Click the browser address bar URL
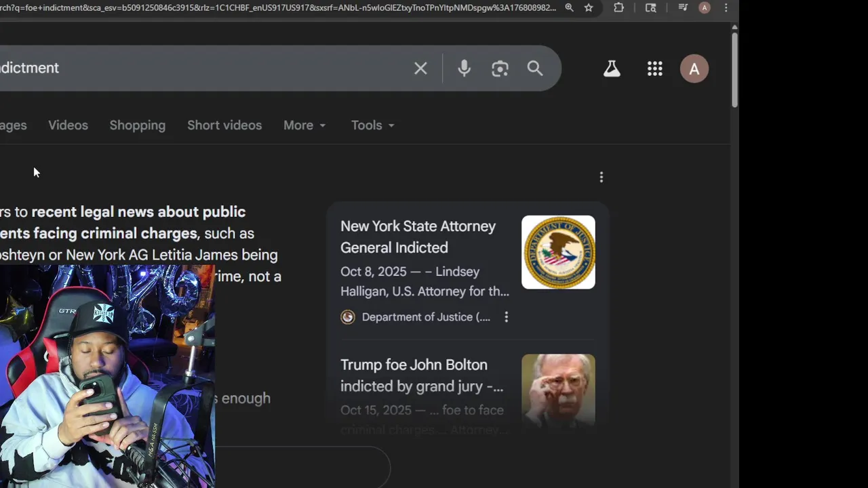 [x=277, y=7]
